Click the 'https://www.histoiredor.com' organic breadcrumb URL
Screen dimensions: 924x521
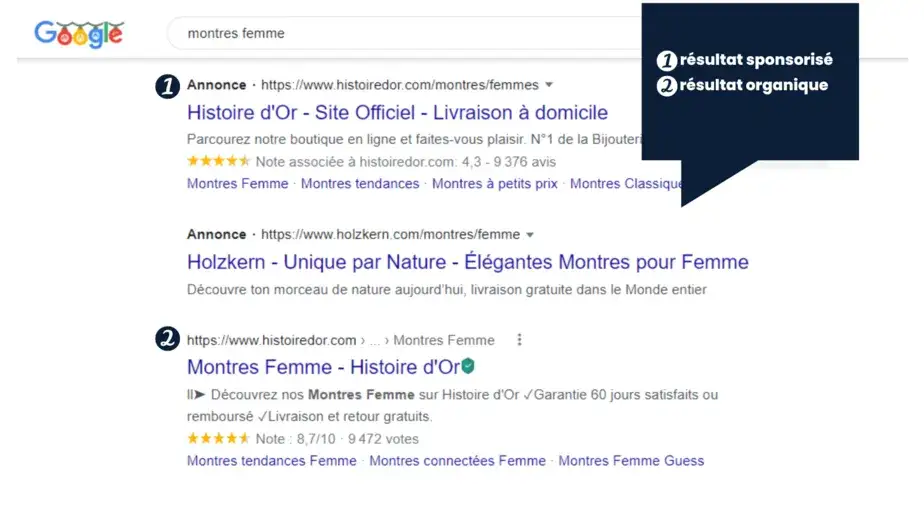[x=272, y=341]
